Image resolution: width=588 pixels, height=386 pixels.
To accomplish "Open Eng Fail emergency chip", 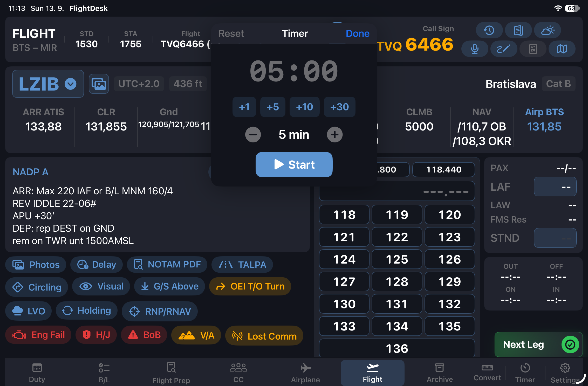I will pyautogui.click(x=38, y=335).
